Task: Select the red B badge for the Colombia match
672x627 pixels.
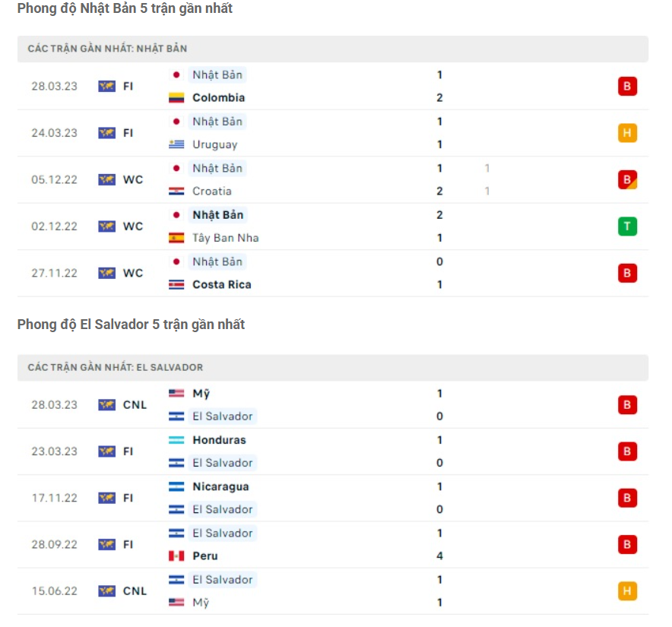Action: 627,86
